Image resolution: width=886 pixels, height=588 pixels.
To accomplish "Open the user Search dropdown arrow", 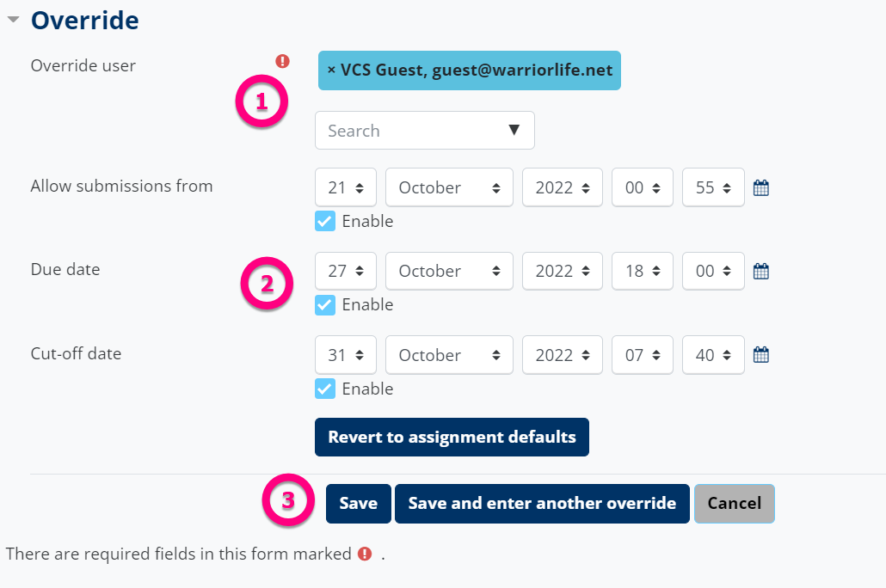I will tap(514, 131).
